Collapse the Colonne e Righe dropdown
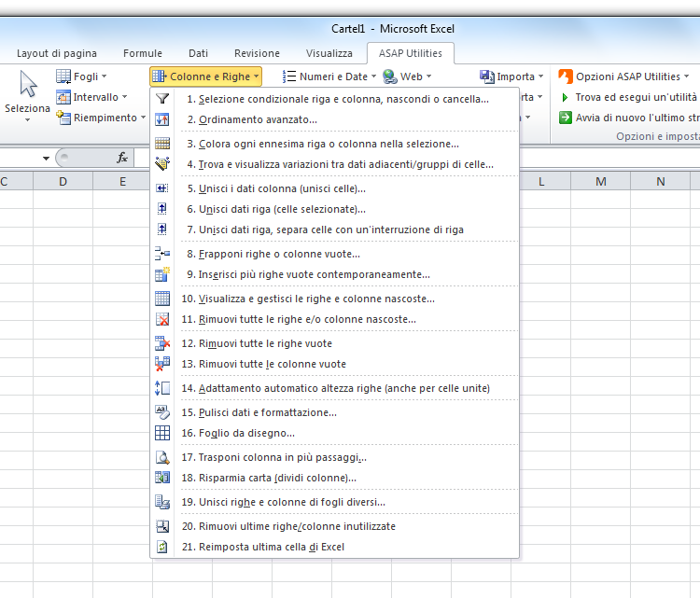This screenshot has width=700, height=598. (206, 76)
